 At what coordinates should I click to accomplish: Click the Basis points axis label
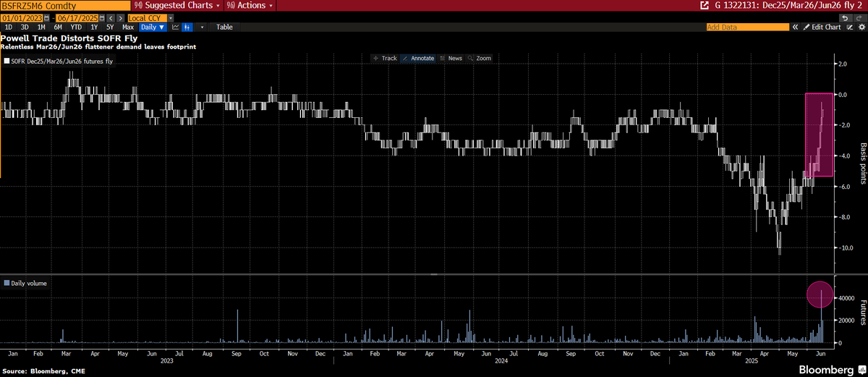tap(862, 163)
